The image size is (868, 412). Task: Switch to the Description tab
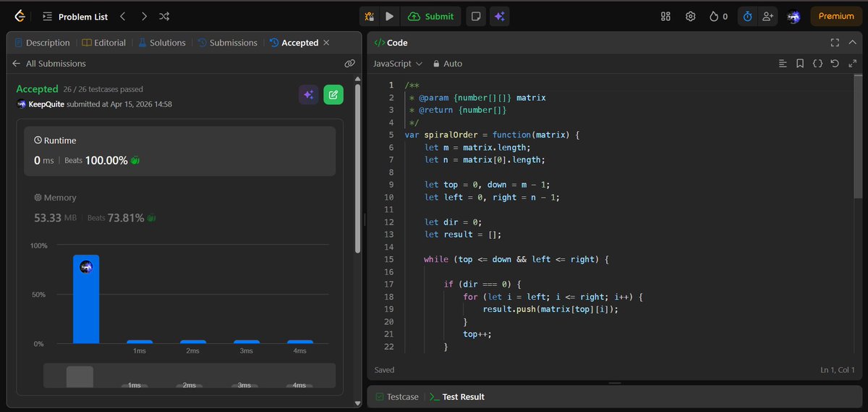tap(42, 43)
